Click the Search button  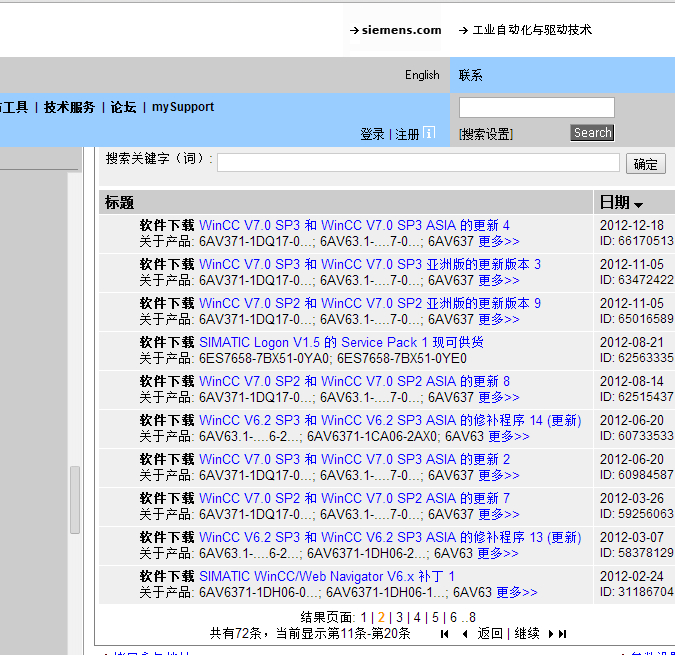click(x=592, y=133)
